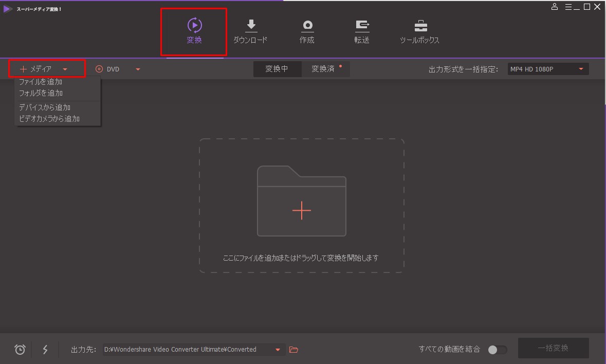
Task: Open the output path dropdown
Action: pos(278,350)
